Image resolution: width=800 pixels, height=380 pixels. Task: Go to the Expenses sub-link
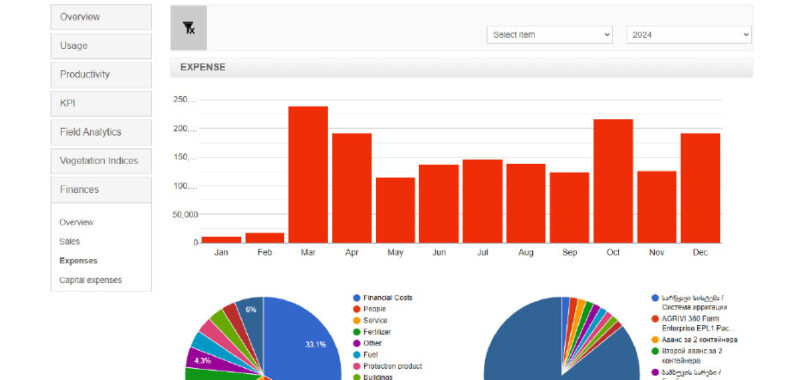coord(78,261)
